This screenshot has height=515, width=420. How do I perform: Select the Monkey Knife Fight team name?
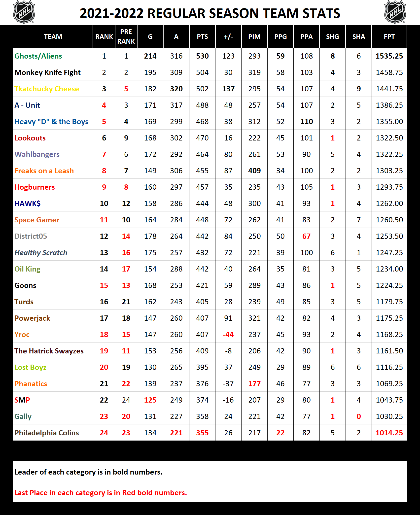pos(47,72)
